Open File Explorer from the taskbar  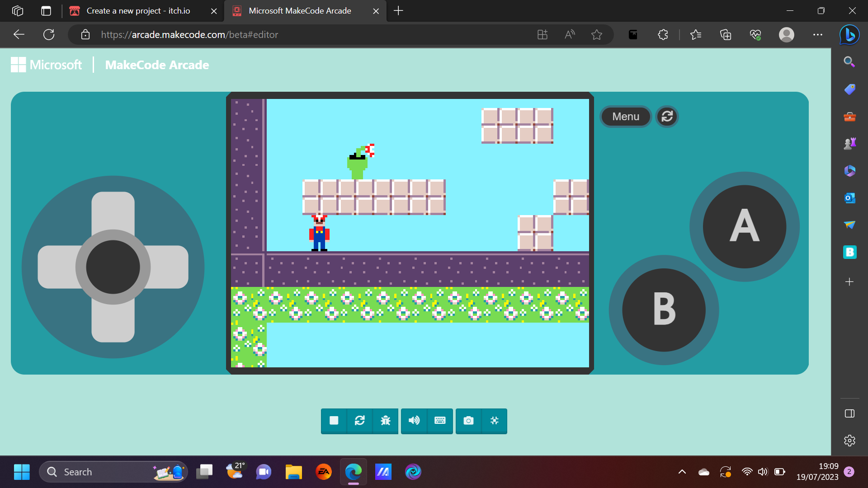[294, 472]
